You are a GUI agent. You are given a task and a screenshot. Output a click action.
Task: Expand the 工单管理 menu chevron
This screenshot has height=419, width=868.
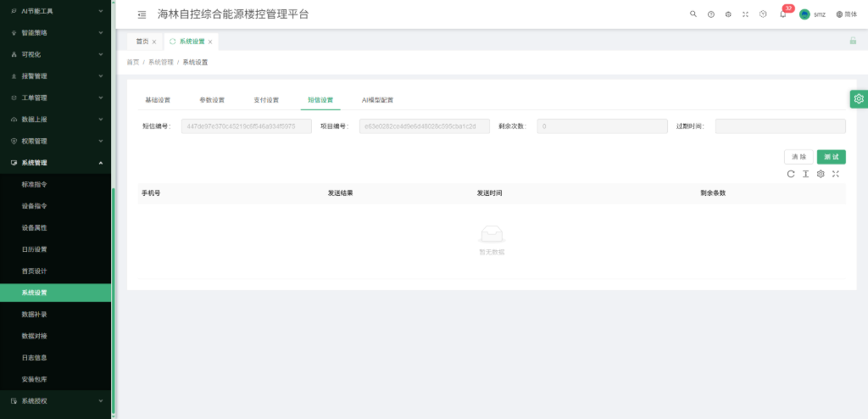[101, 98]
